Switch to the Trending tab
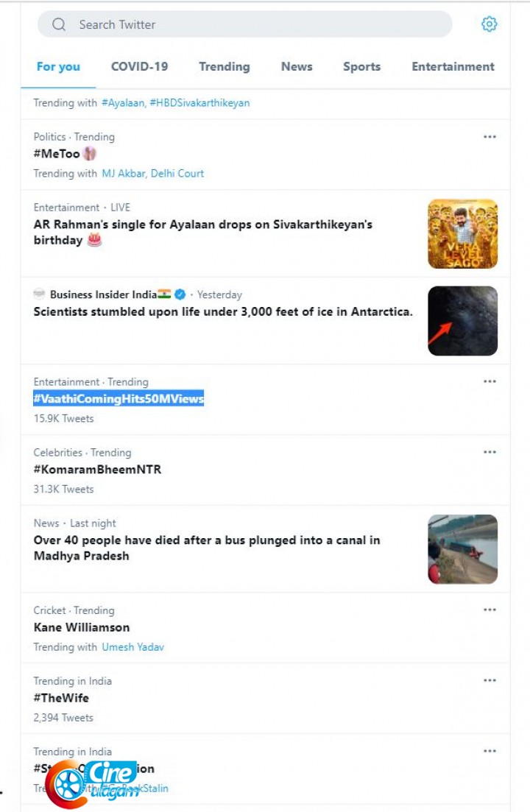This screenshot has width=530, height=812. pyautogui.click(x=224, y=66)
